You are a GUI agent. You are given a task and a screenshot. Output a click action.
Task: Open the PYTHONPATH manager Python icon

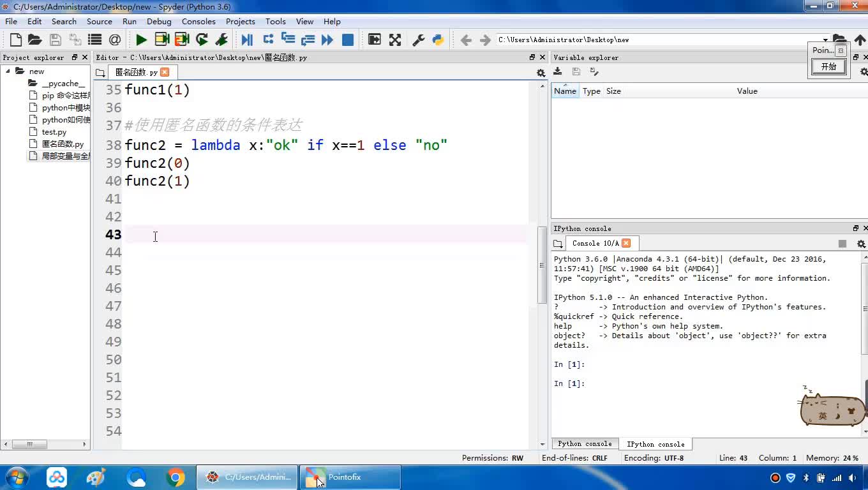(x=438, y=40)
